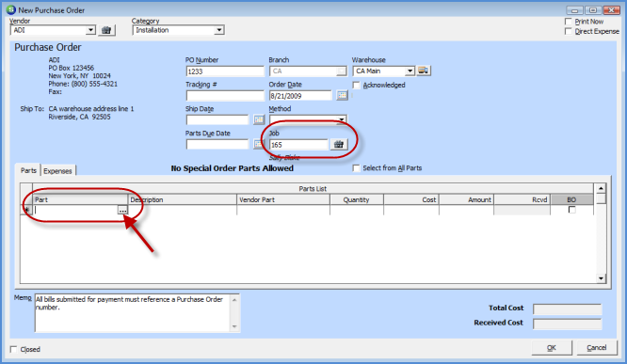Image resolution: width=627 pixels, height=364 pixels.
Task: Enable the Direct Expense checkbox
Action: coord(569,31)
